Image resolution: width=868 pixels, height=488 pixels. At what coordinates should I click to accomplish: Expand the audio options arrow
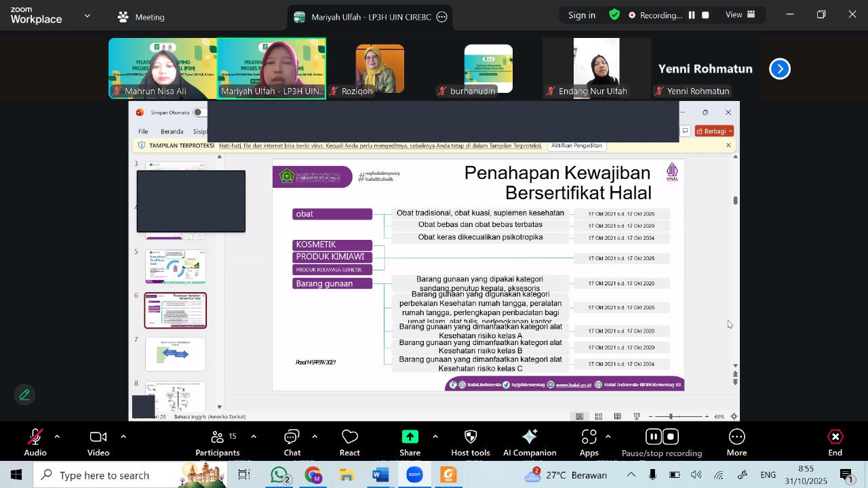57,436
